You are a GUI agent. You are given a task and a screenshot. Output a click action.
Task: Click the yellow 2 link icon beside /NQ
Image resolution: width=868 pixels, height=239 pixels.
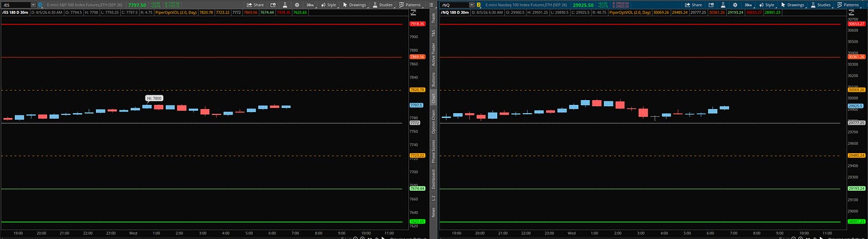[479, 5]
